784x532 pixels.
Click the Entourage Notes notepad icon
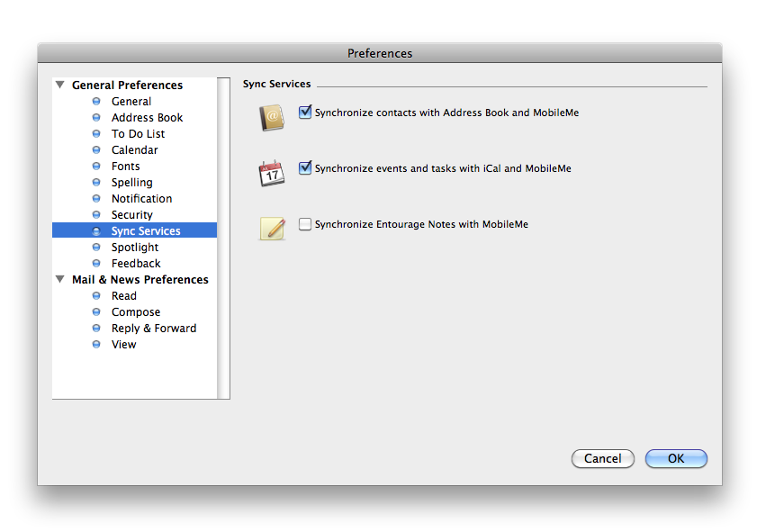(273, 229)
